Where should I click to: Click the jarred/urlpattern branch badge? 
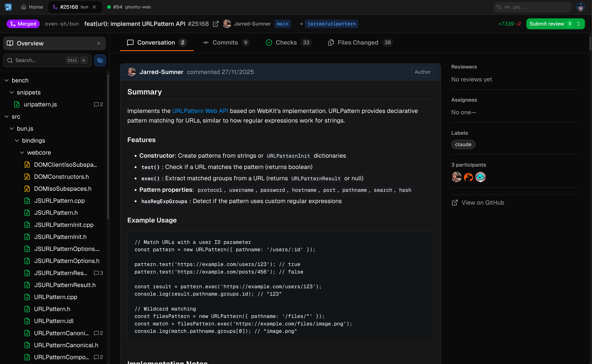point(331,24)
